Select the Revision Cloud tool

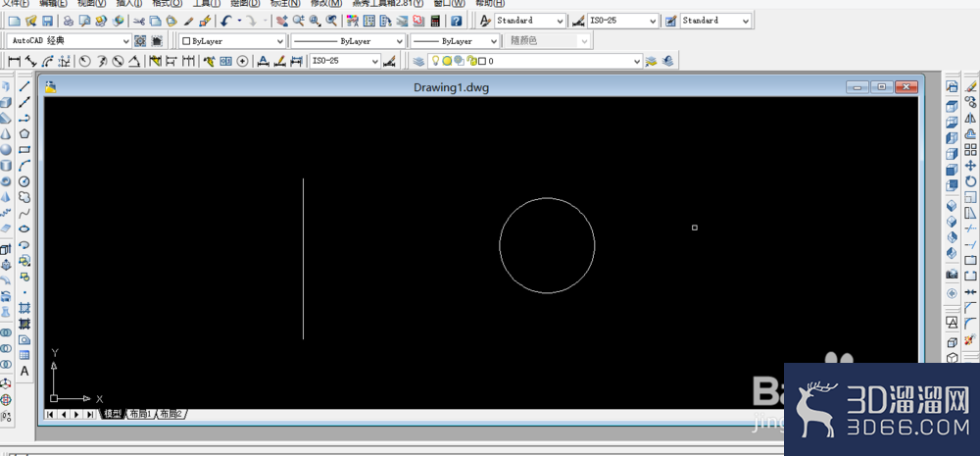pos(24,197)
